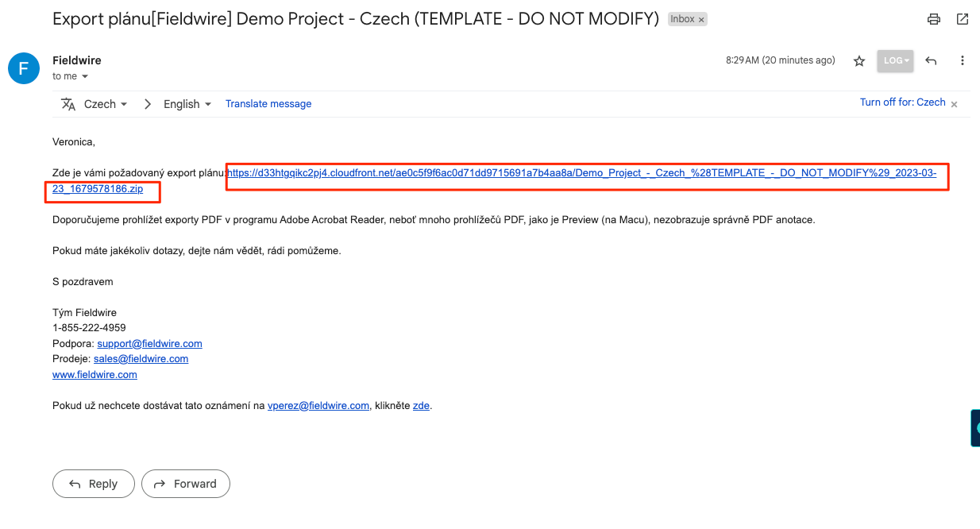The width and height of the screenshot is (980, 529).
Task: Click the Fieldwire sender name
Action: 77,60
